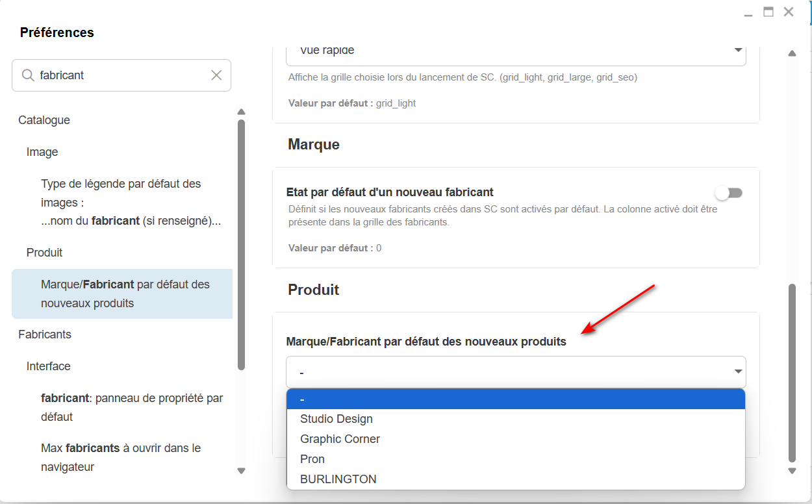Minimize the Préférences window

click(749, 13)
